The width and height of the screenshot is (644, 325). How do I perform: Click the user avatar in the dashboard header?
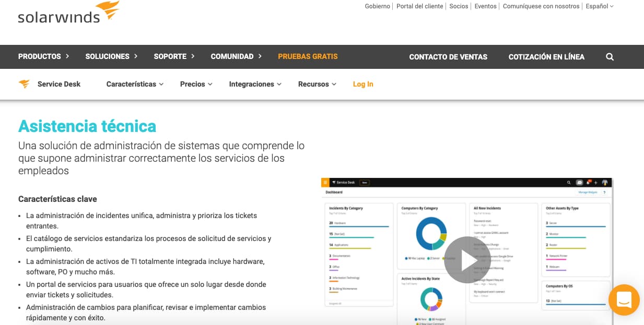(x=605, y=183)
